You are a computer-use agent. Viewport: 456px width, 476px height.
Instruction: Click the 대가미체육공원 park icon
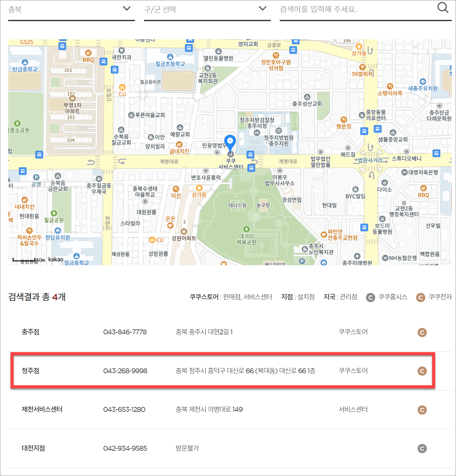click(x=246, y=229)
